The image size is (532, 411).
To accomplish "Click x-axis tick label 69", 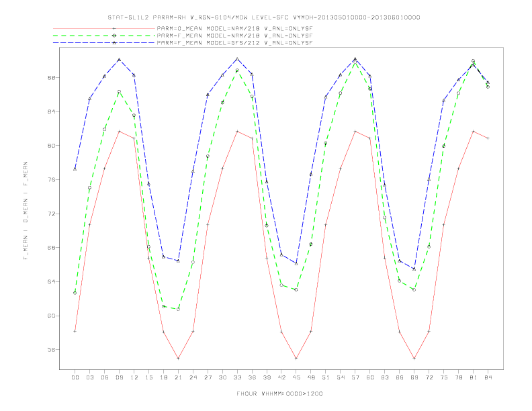I will [414, 377].
